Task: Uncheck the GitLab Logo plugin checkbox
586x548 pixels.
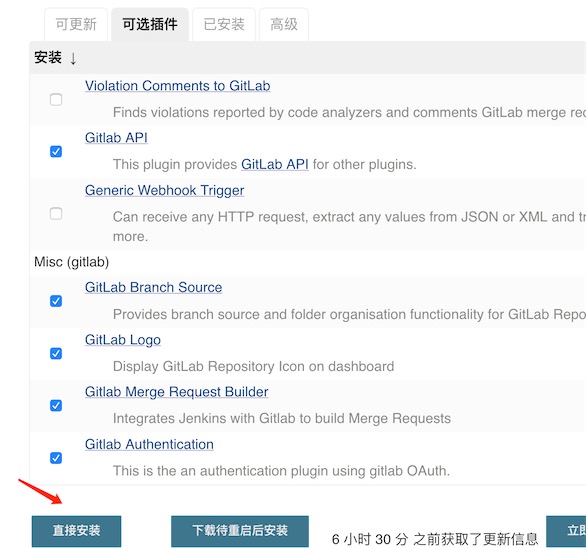Action: pyautogui.click(x=56, y=354)
